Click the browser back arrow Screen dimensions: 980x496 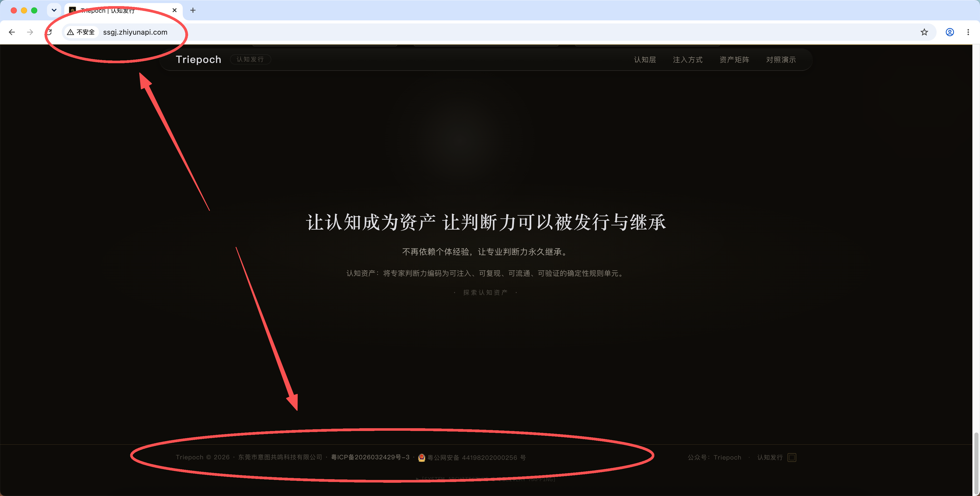12,32
